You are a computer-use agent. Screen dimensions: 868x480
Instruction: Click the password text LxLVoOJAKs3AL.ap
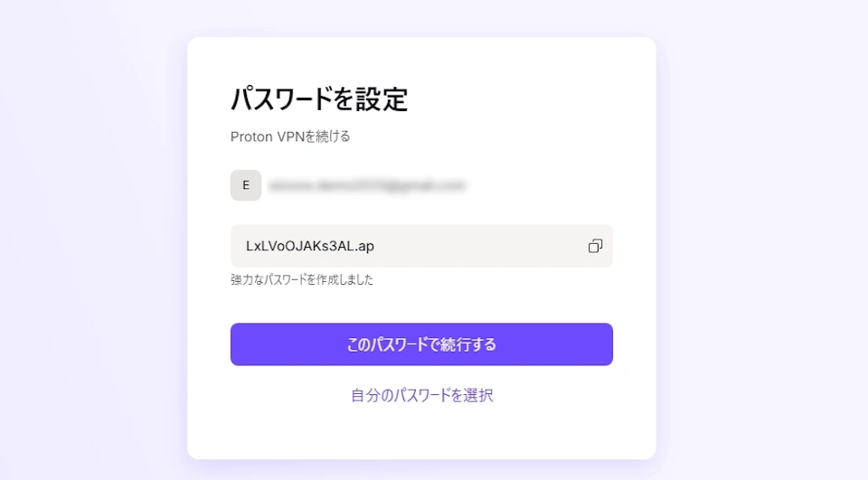310,246
